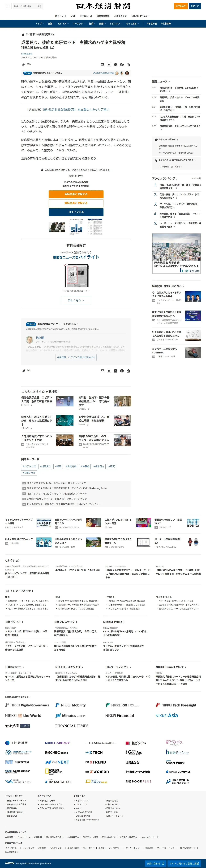Open the SPACE WEEK 2024 thumbnail
The width and height of the screenshot is (206, 868).
(x=193, y=316)
